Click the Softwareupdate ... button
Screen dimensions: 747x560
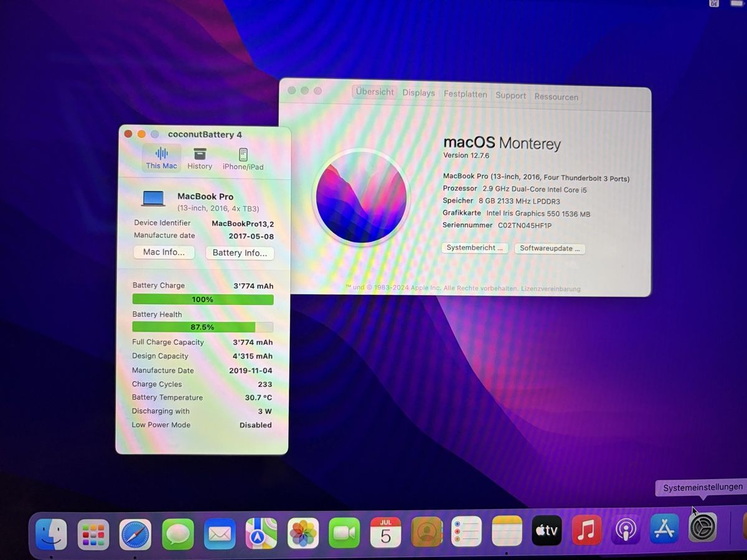tap(550, 248)
